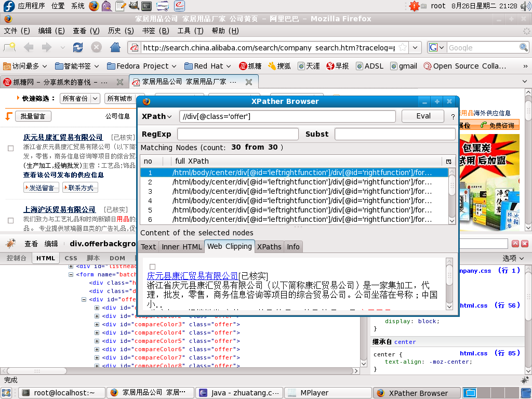This screenshot has width=532, height=399.
Task: Detach Firebug using the red arrow icon
Action: click(515, 244)
